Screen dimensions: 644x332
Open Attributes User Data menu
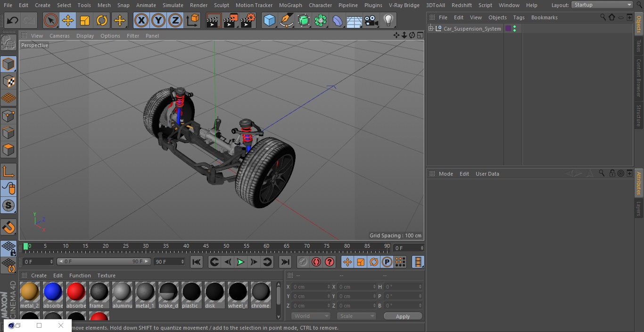click(487, 174)
